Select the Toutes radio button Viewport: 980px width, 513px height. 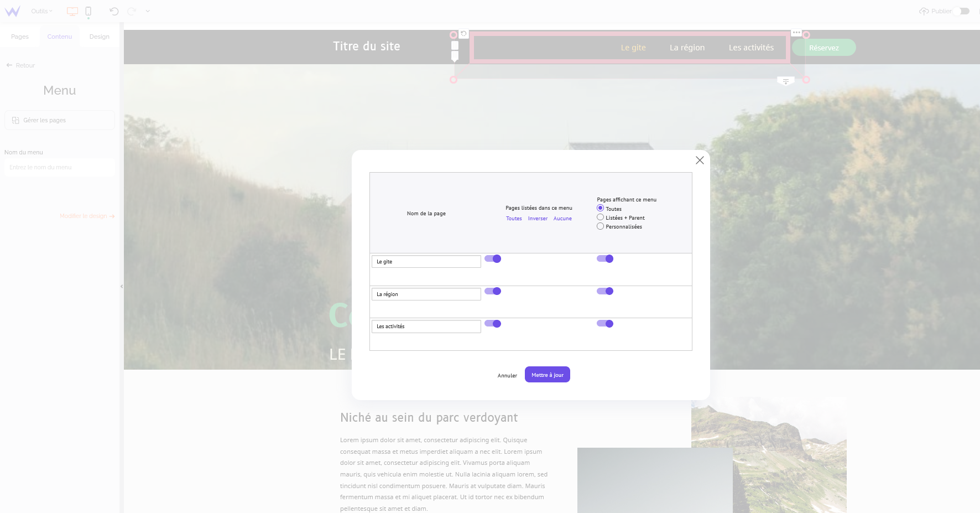[x=600, y=208]
